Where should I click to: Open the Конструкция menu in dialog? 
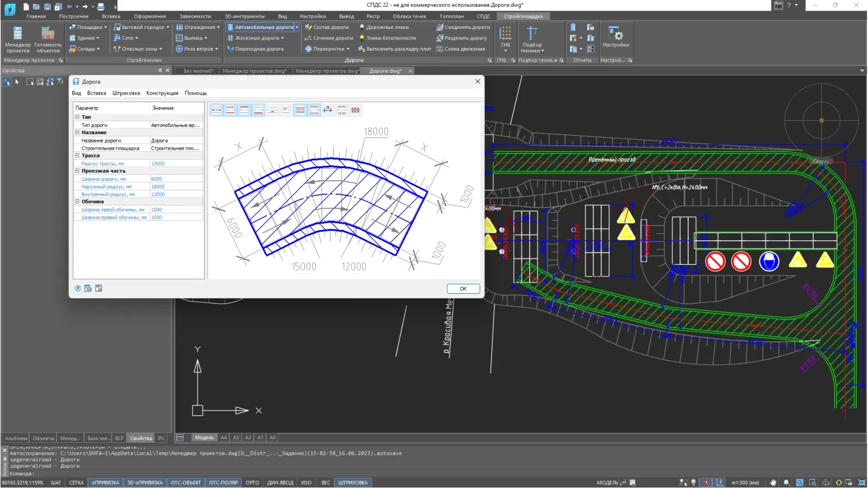162,93
